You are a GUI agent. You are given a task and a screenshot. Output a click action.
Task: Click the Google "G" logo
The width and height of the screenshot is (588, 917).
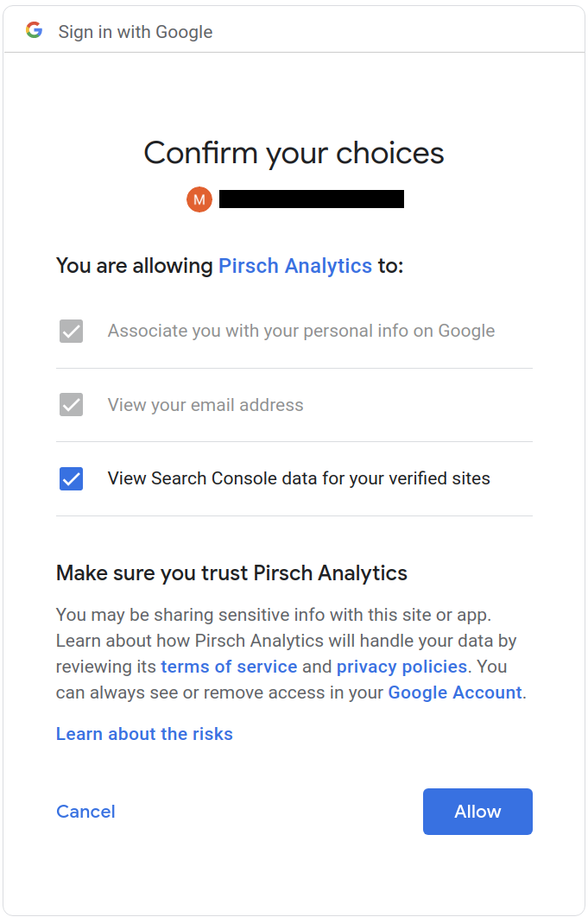click(x=34, y=31)
